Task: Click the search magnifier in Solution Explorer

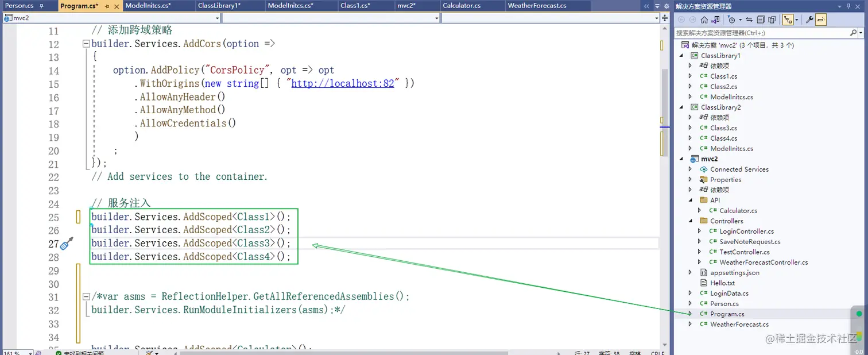Action: [x=853, y=33]
